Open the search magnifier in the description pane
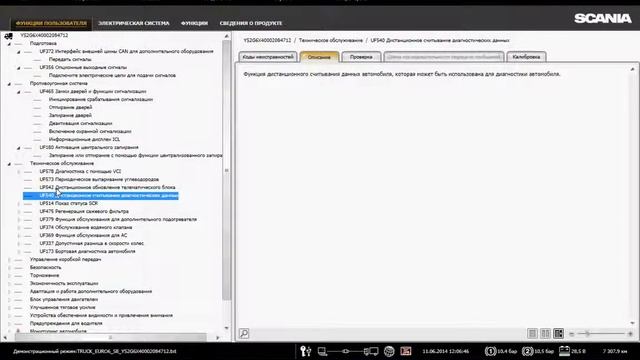 point(244,333)
